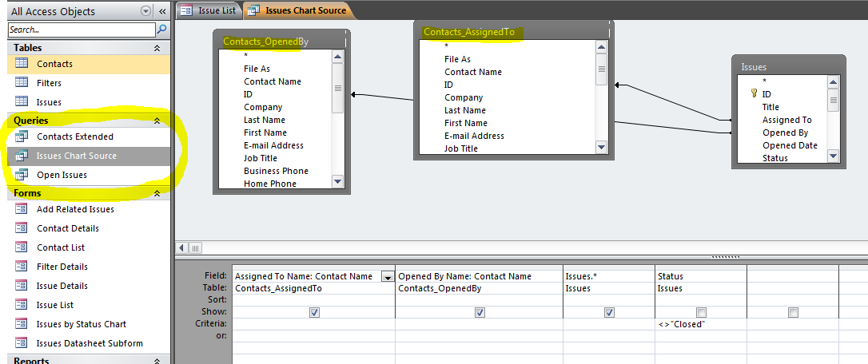The width and height of the screenshot is (868, 364).
Task: Open the Issue Details form
Action: 62,286
